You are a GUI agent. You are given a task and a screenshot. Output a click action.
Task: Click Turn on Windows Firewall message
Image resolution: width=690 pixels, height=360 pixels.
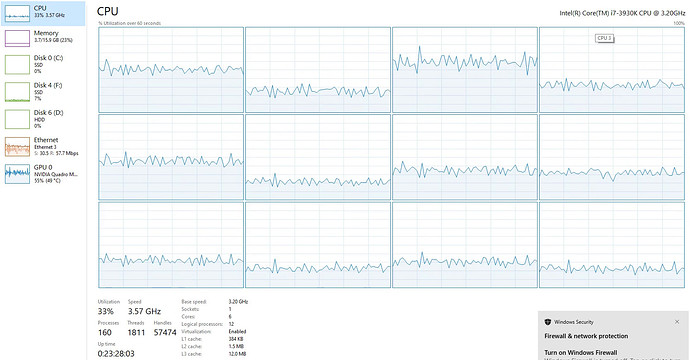(x=580, y=352)
